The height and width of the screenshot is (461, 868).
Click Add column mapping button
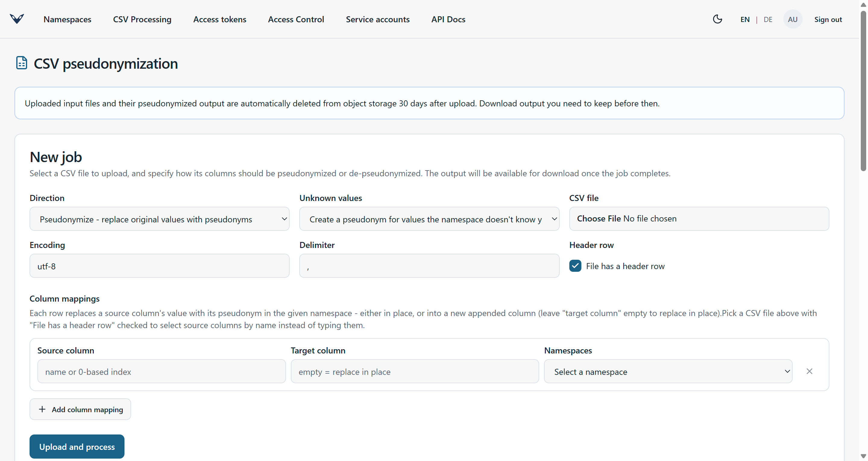point(80,409)
